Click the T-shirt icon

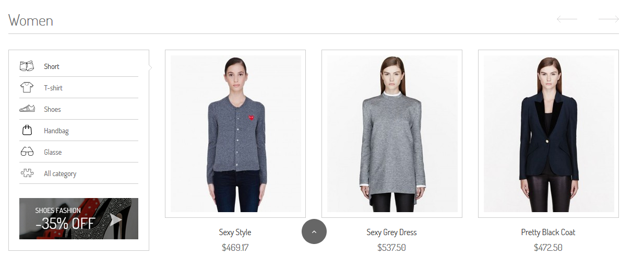click(x=27, y=88)
